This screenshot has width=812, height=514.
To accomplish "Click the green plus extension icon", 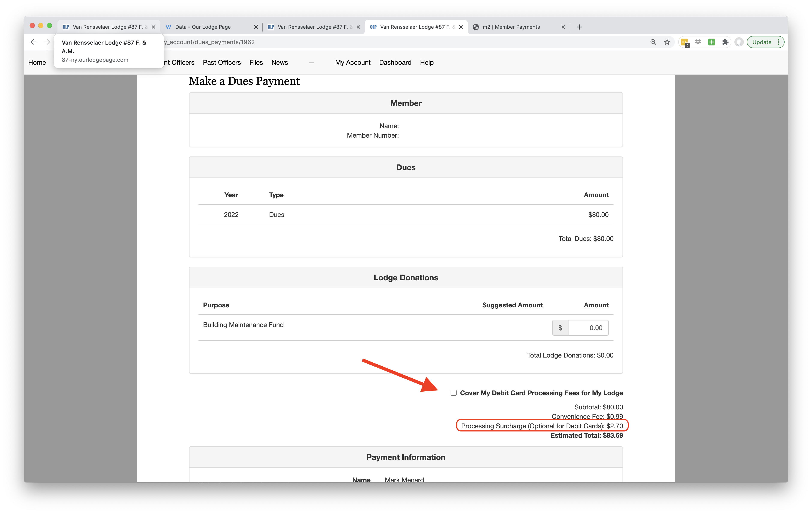I will click(x=711, y=42).
